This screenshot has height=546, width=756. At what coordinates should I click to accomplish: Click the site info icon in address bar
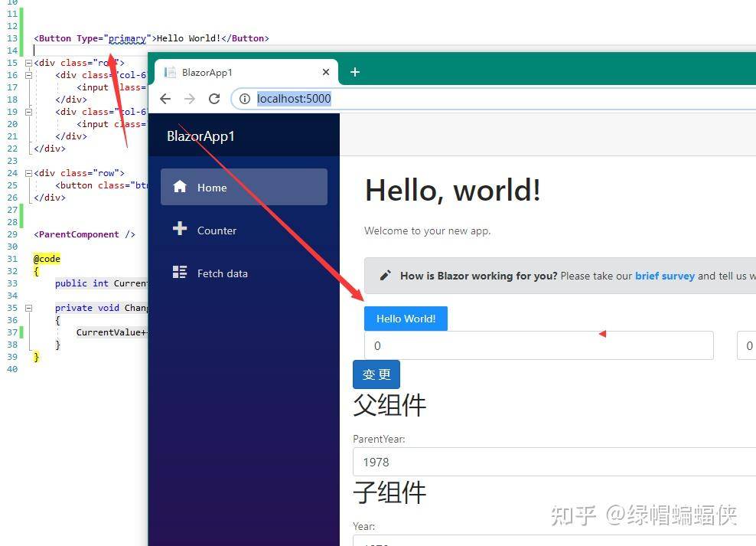pos(245,98)
